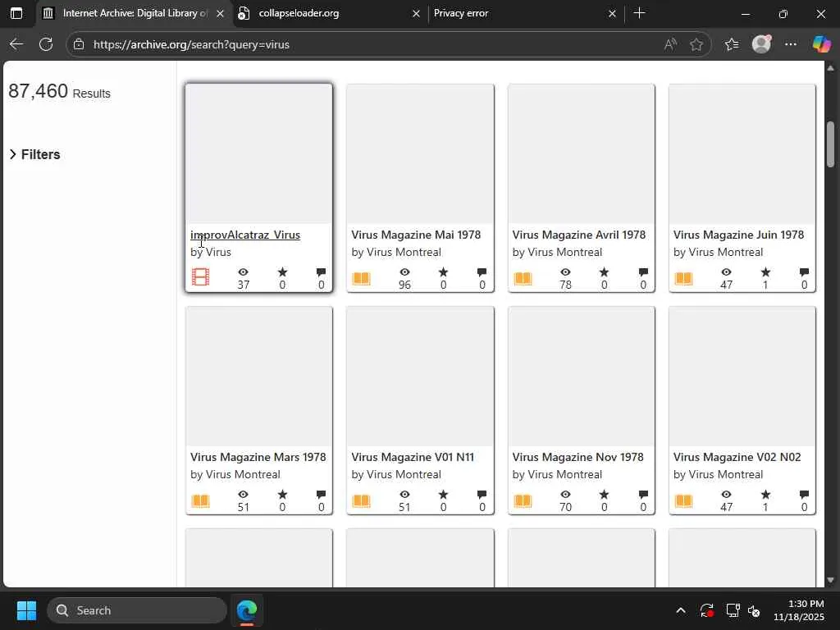This screenshot has width=840, height=630.
Task: Open Virus Magazine Mai 1978 title
Action: point(416,235)
